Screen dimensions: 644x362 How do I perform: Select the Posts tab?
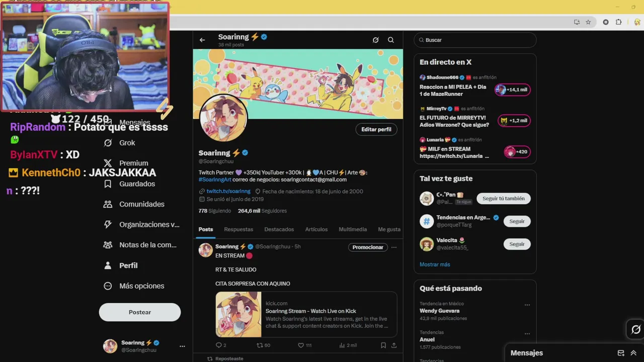206,229
